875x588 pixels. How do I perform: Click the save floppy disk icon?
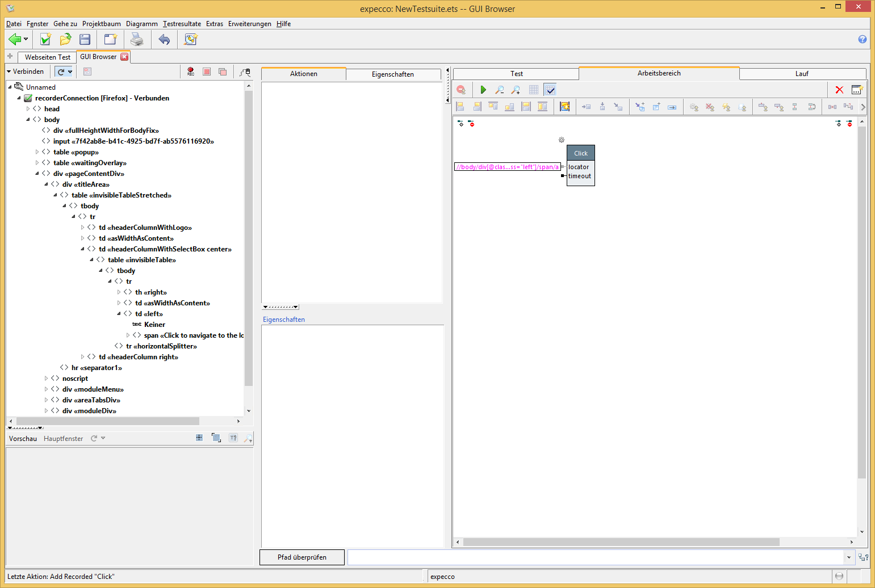85,39
